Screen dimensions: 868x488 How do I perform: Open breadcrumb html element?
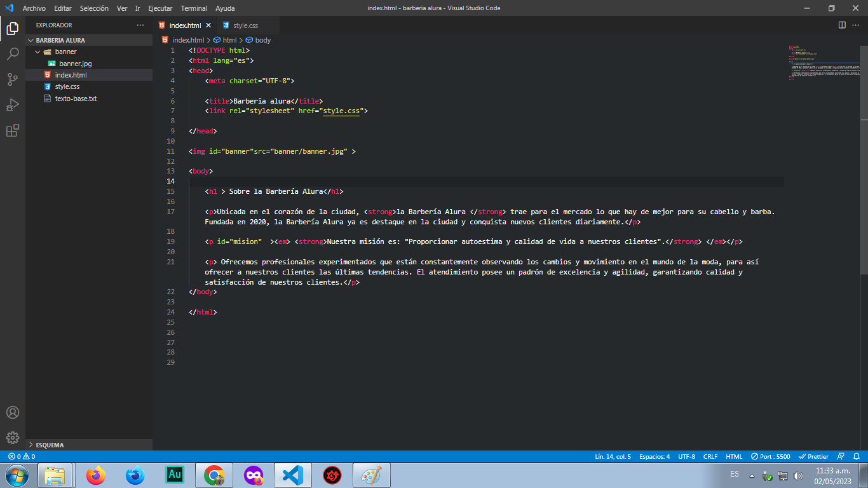[x=224, y=40]
